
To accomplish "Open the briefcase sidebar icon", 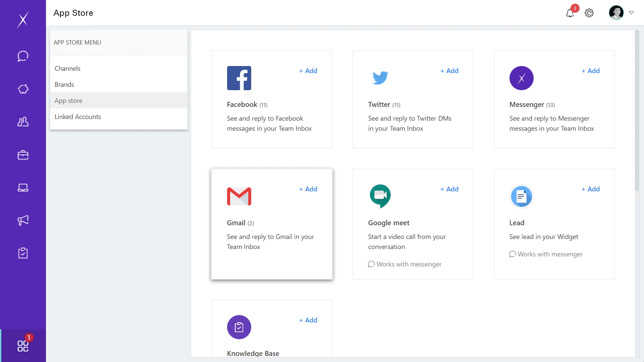I will 23,155.
